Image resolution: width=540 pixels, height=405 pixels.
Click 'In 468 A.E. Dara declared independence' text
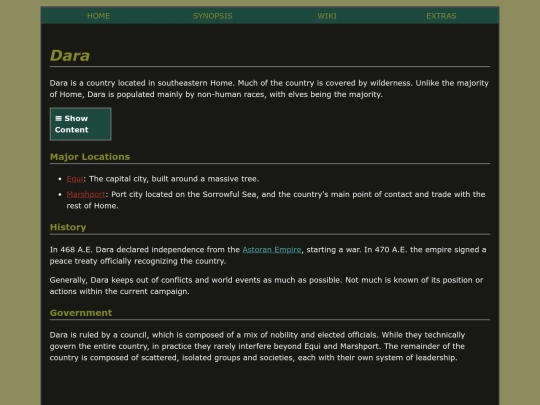(x=268, y=255)
